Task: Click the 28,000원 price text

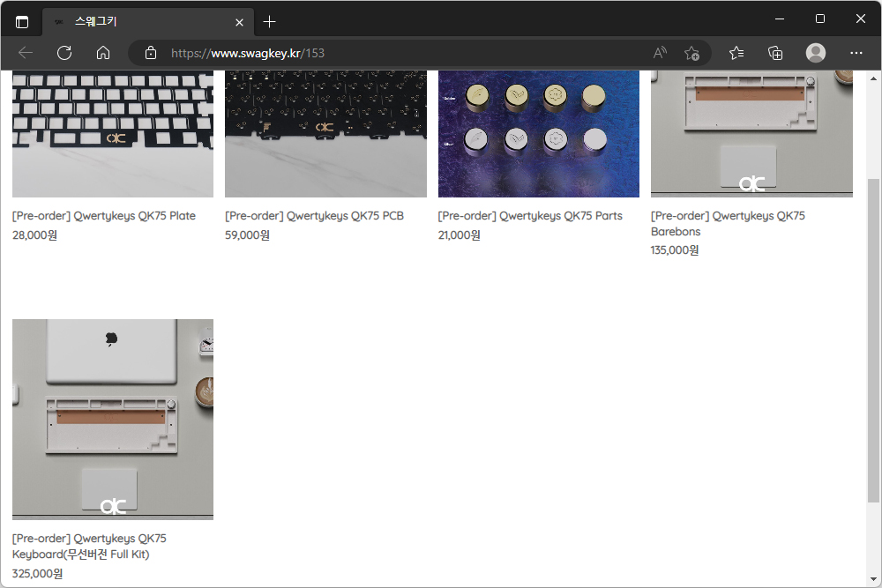Action: pyautogui.click(x=35, y=235)
